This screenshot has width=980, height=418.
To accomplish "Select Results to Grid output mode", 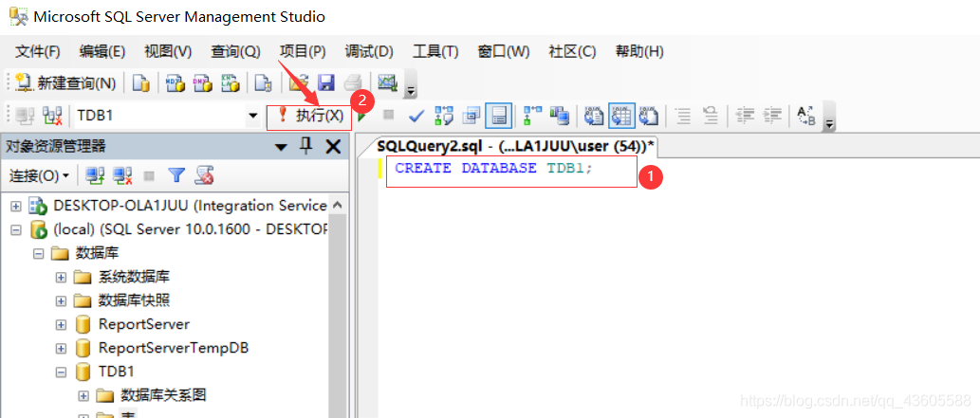I will 621,116.
